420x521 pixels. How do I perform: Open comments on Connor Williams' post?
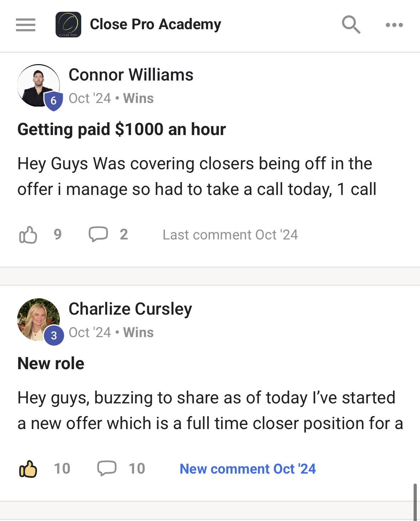pyautogui.click(x=98, y=234)
